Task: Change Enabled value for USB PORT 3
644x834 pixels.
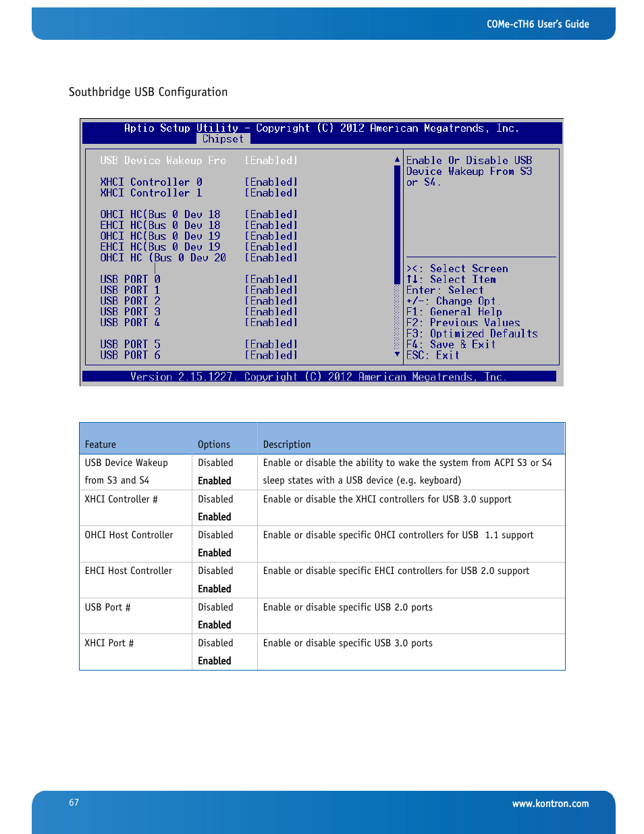Action: click(271, 312)
